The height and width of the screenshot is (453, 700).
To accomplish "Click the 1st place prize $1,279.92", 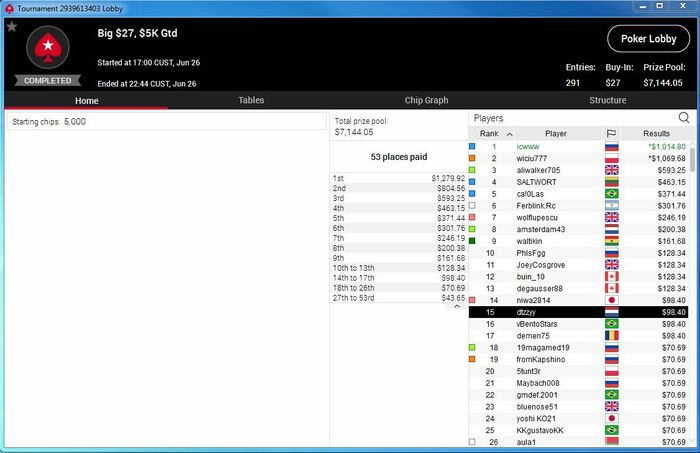I will [448, 178].
